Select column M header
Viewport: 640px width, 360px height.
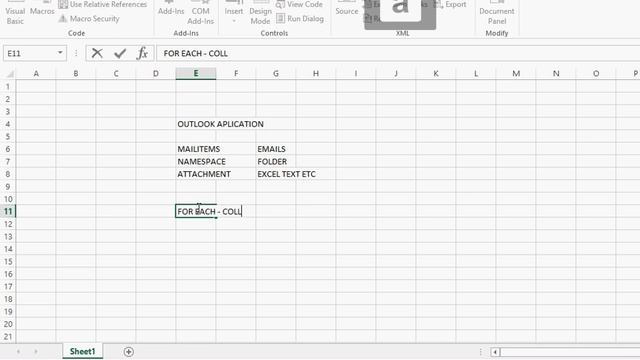point(516,73)
